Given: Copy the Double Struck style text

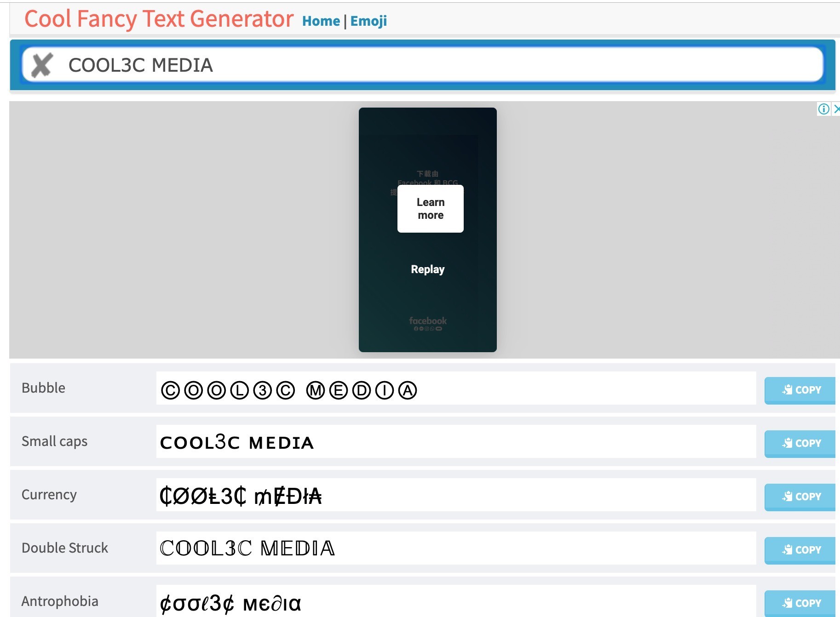Looking at the screenshot, I should [x=801, y=550].
